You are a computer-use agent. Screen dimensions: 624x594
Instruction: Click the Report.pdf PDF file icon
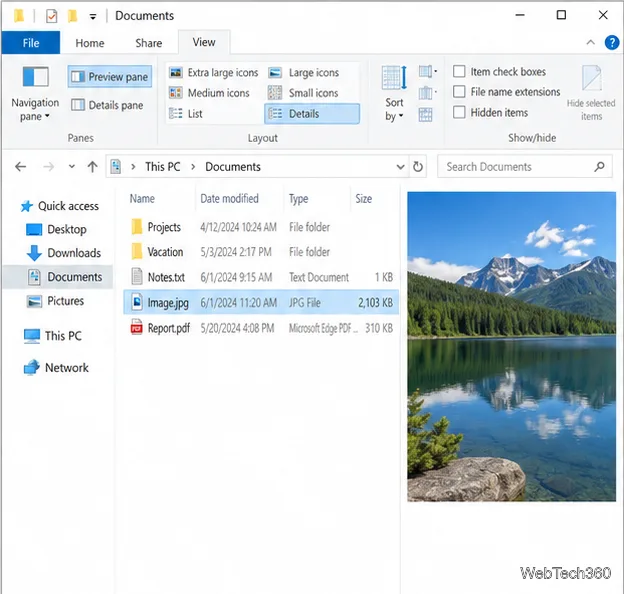coord(136,327)
